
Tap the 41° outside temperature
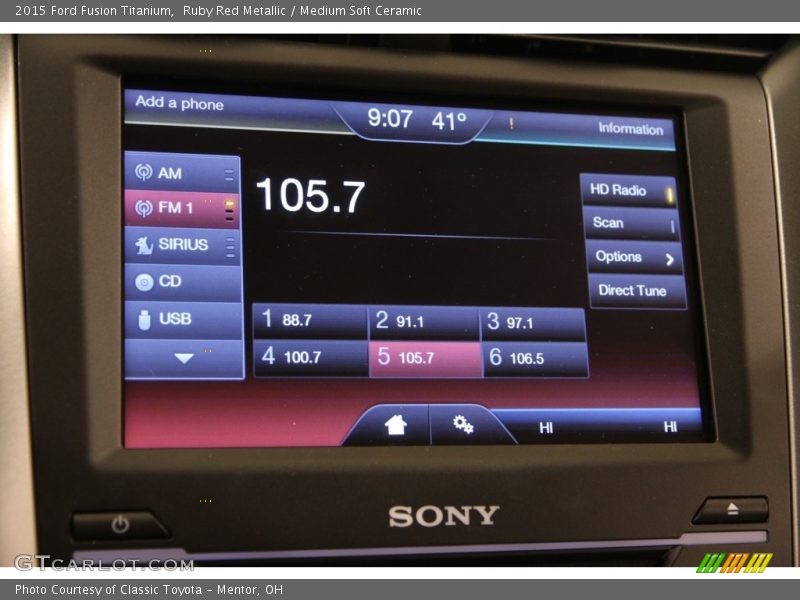click(449, 121)
